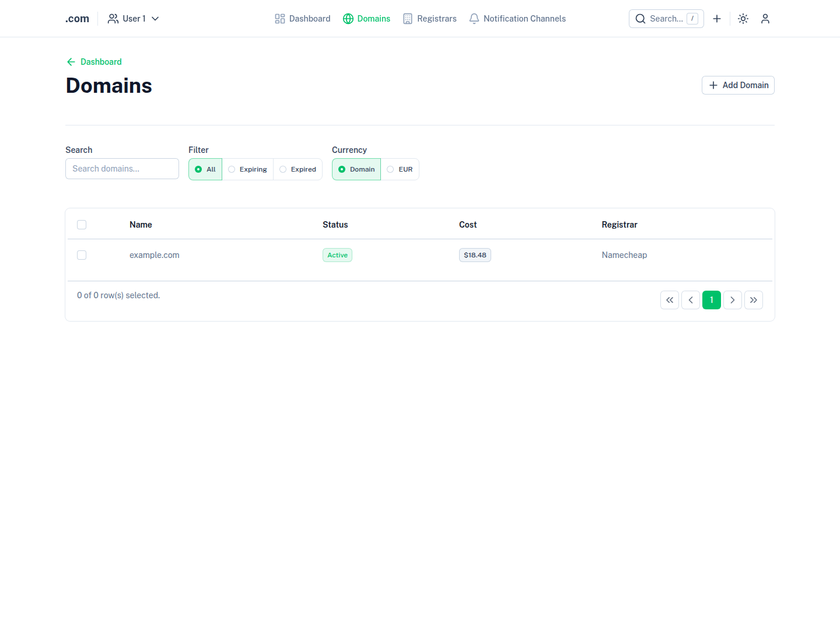Open the User 1 account switcher dropdown
Screen dimensions: 840x642
134,19
